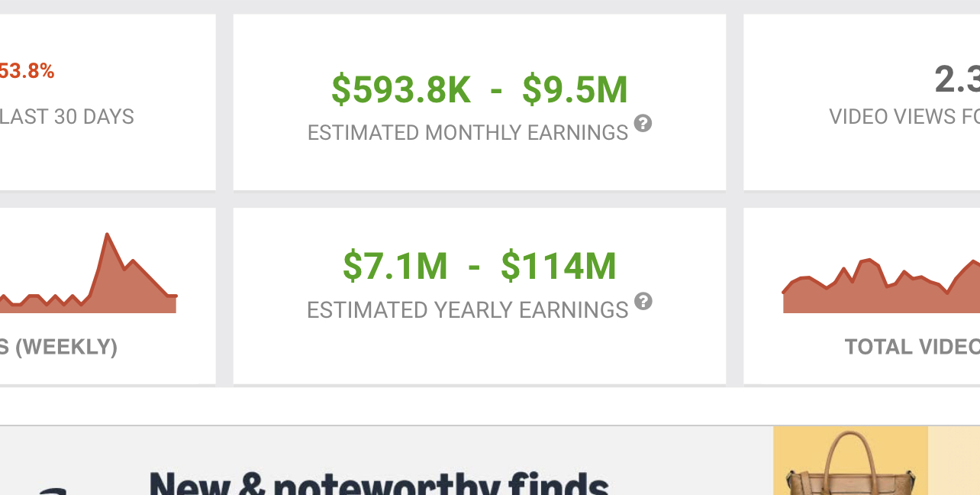Select the Estimated Yearly Earnings label
The image size is (980, 495).
coord(468,310)
